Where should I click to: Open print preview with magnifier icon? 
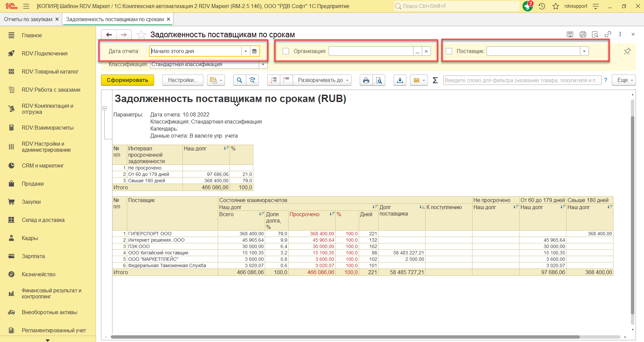379,80
